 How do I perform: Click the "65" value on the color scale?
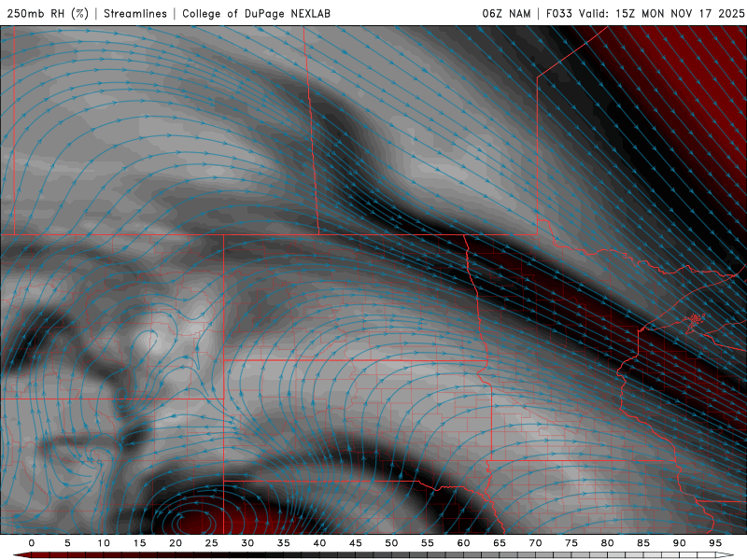(500, 543)
